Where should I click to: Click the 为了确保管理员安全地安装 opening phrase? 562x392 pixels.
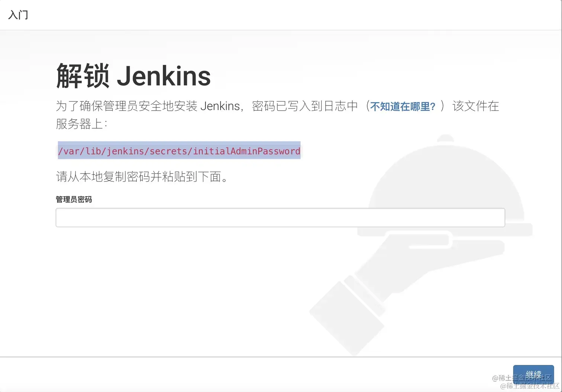(x=126, y=106)
